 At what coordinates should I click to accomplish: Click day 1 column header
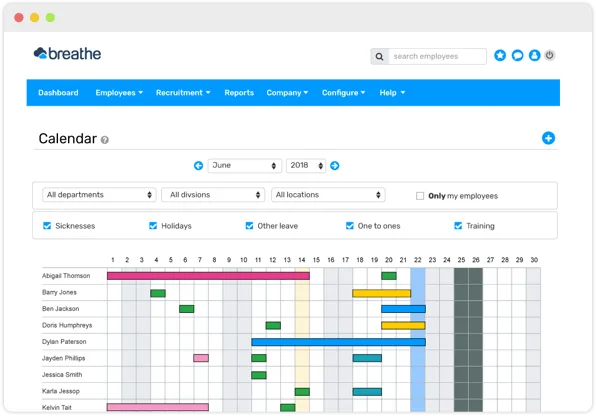(113, 260)
